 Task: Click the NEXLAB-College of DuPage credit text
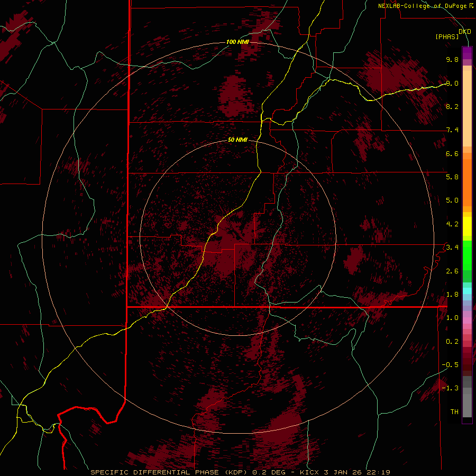(425, 6)
